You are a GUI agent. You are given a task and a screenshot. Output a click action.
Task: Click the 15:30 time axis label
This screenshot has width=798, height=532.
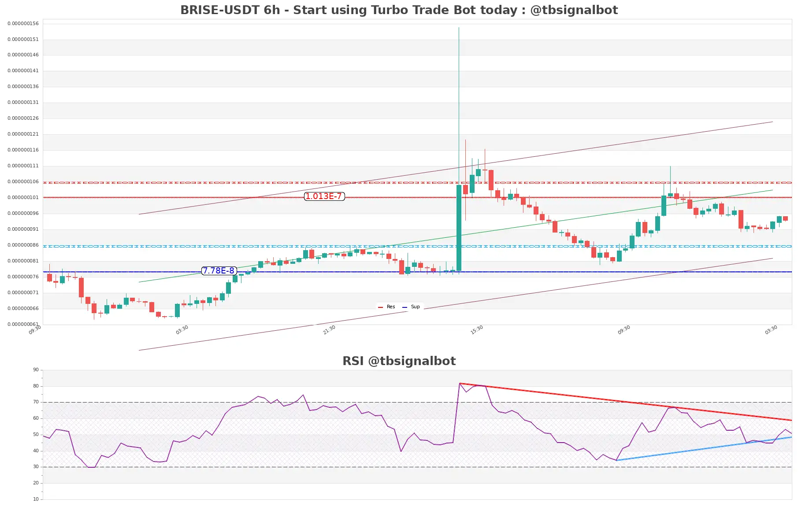477,330
